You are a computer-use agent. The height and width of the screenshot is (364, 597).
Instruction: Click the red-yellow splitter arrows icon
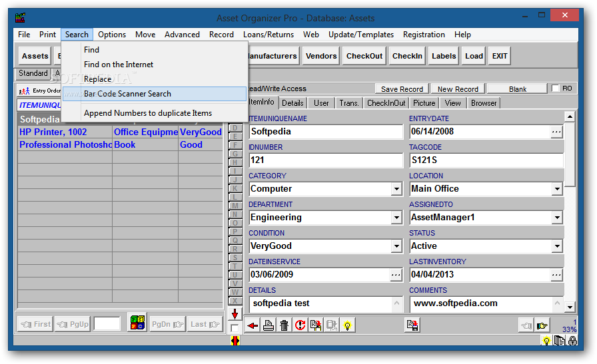click(235, 341)
